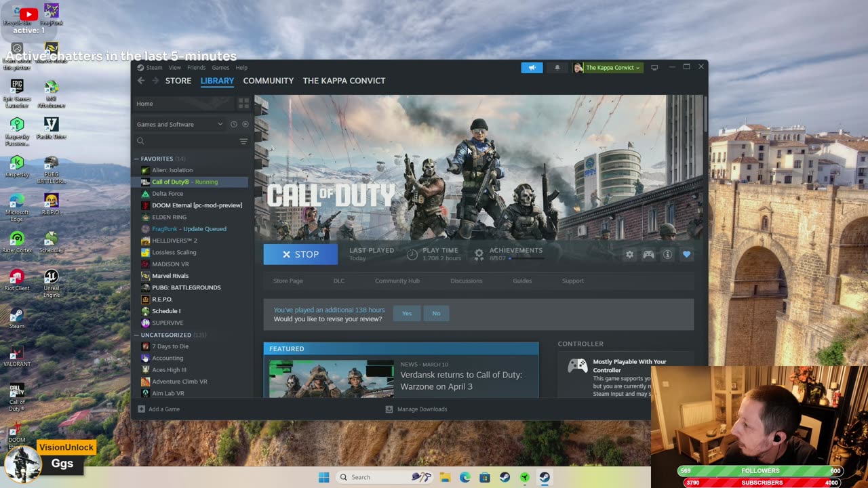Open Verdansk returns to Warzone headline

click(461, 380)
